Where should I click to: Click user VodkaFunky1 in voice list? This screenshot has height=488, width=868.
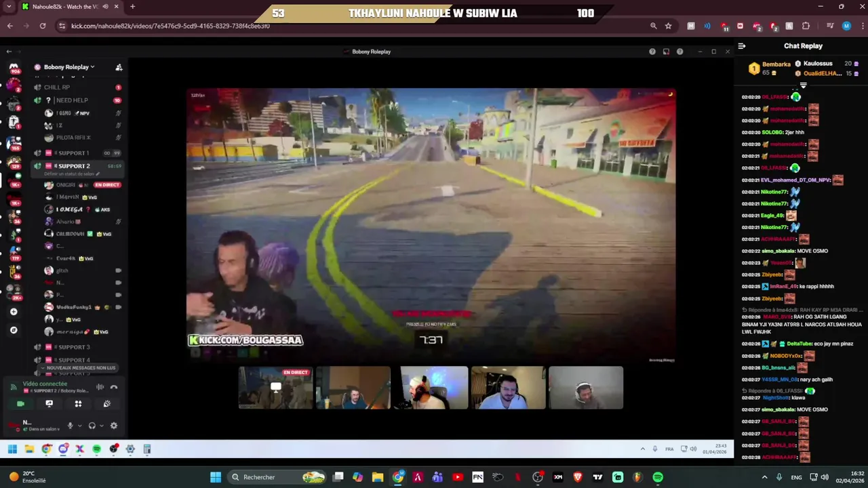[73, 307]
